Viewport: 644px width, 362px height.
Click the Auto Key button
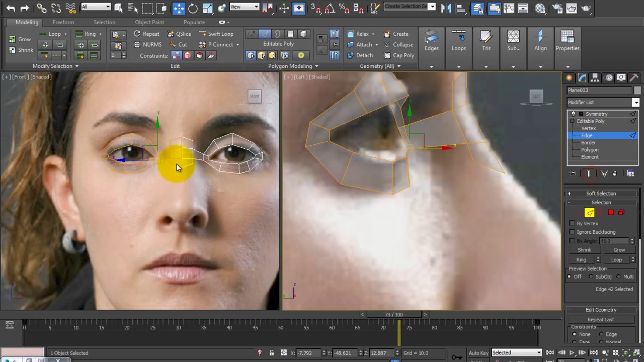(x=478, y=353)
